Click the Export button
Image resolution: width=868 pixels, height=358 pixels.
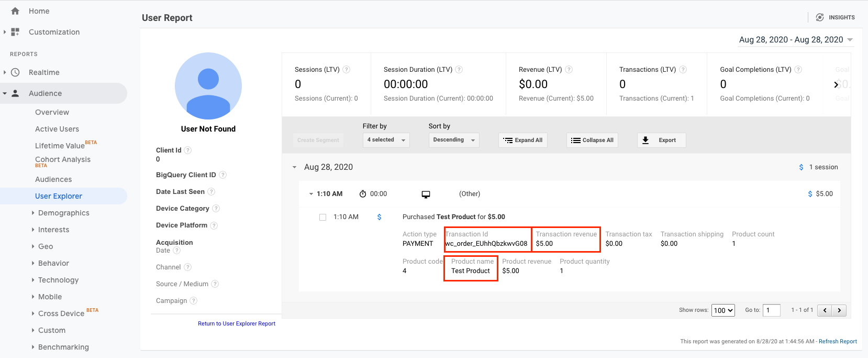coord(661,140)
